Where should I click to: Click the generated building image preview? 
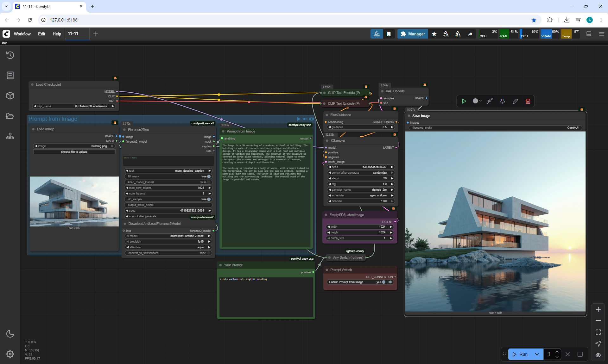[x=495, y=221]
